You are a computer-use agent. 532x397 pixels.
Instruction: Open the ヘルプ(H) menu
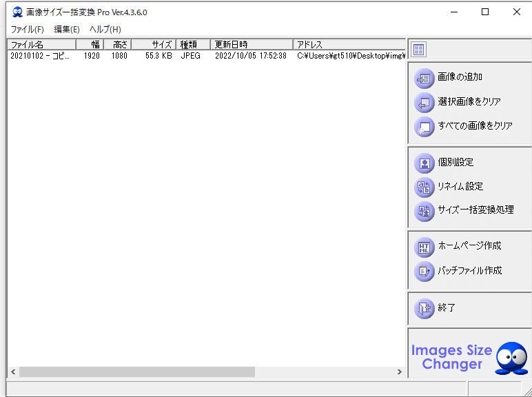(105, 30)
